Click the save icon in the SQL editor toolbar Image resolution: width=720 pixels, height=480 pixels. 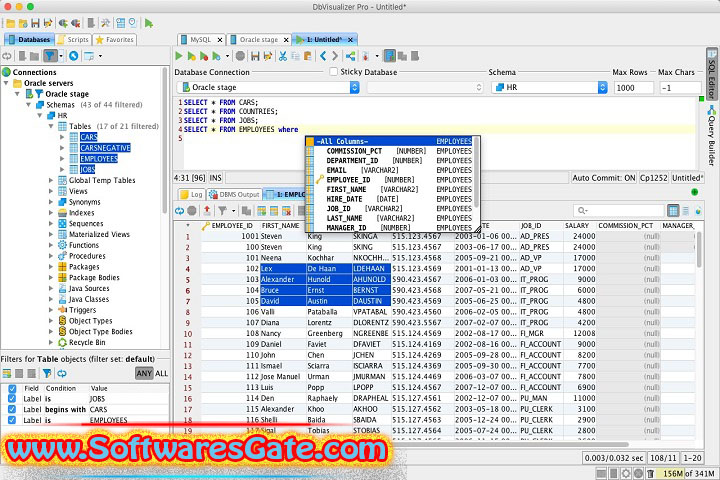point(255,56)
